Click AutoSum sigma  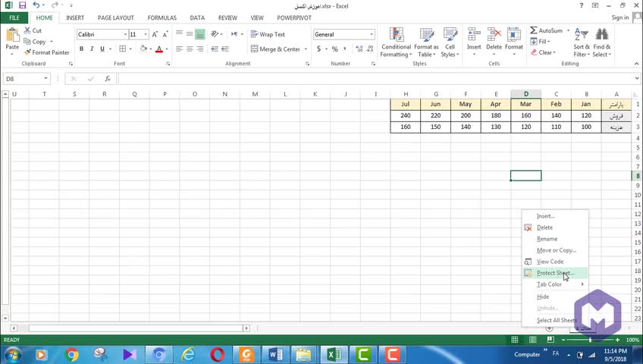[x=546, y=30]
